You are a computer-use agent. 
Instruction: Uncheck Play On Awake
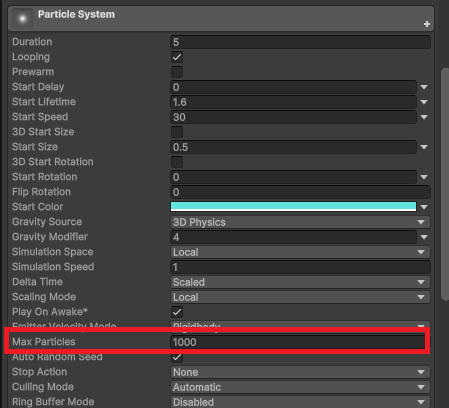177,312
